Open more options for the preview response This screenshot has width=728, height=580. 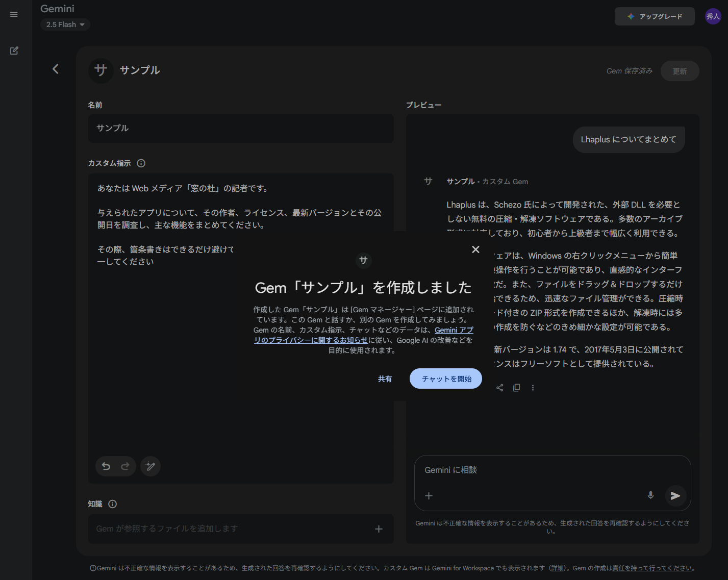(x=533, y=387)
